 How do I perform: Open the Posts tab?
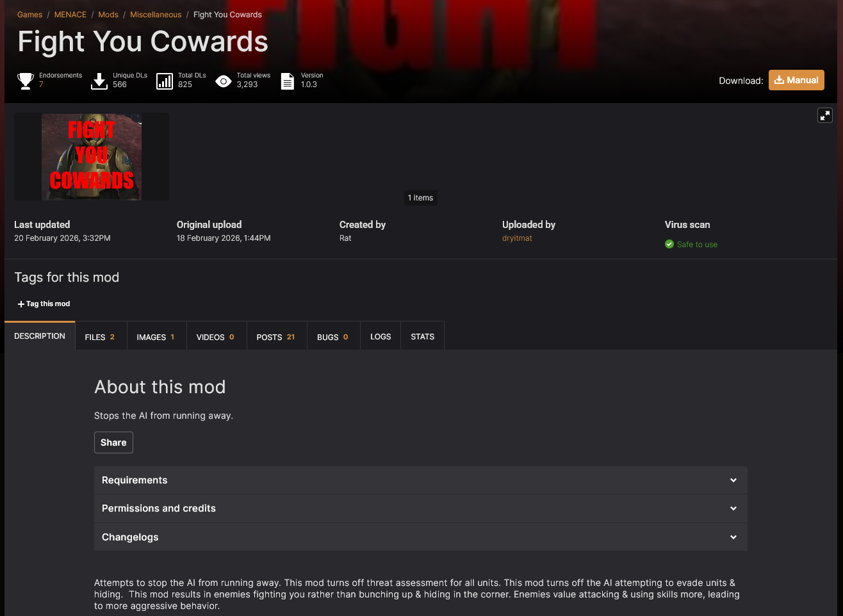[x=276, y=337]
